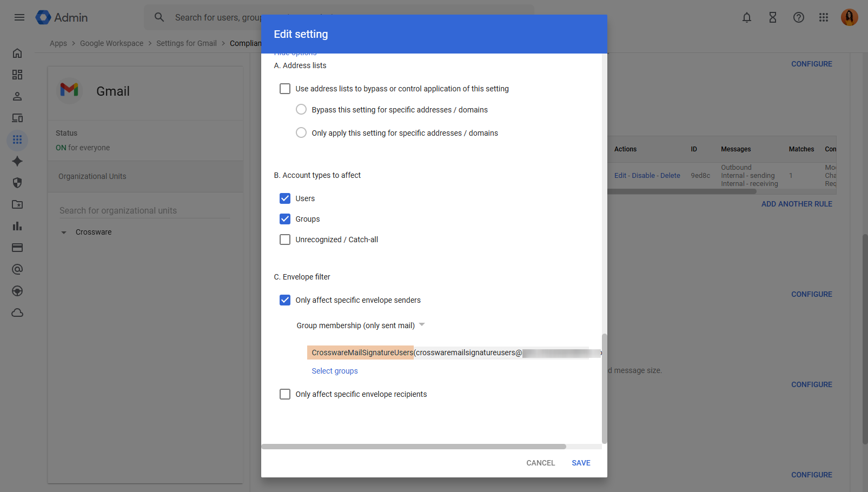
Task: Open the tasks hourglass icon
Action: (x=773, y=17)
